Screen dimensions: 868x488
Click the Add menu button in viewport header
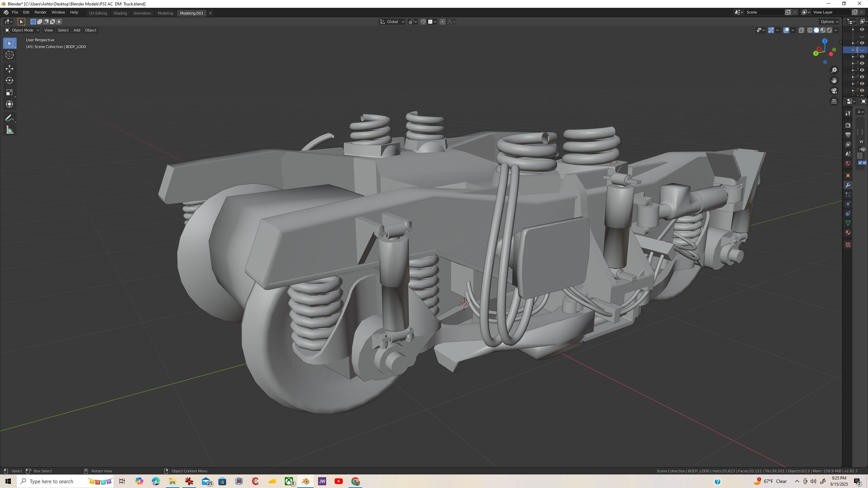(77, 30)
